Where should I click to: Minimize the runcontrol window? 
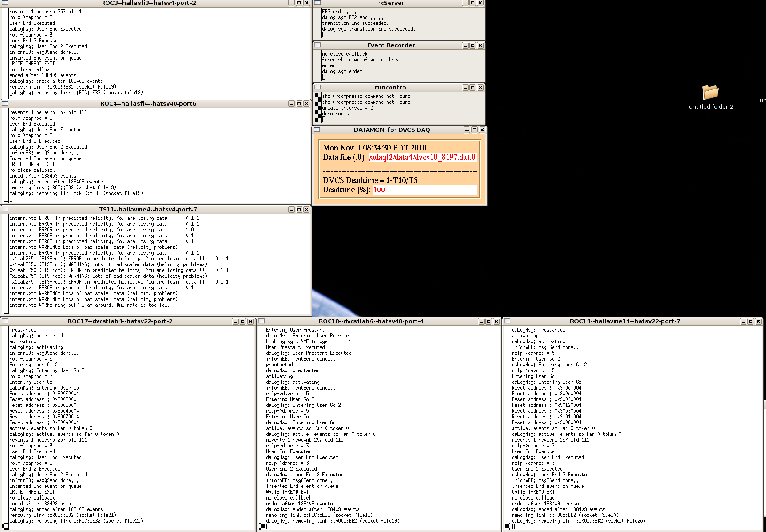(x=465, y=87)
